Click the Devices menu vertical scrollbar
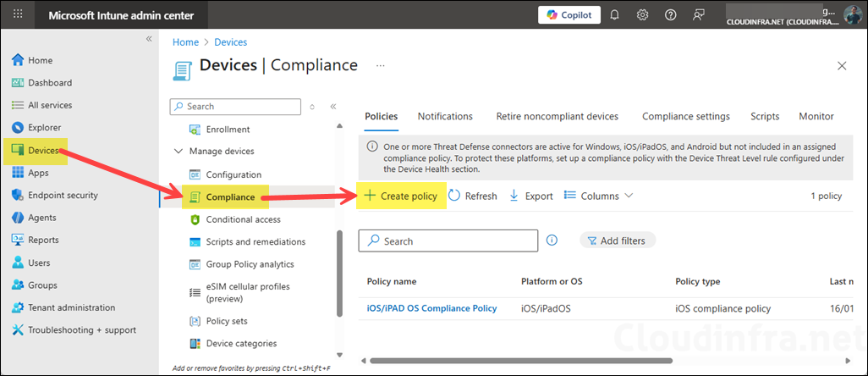Viewport: 868px width, 376px height. (339, 274)
